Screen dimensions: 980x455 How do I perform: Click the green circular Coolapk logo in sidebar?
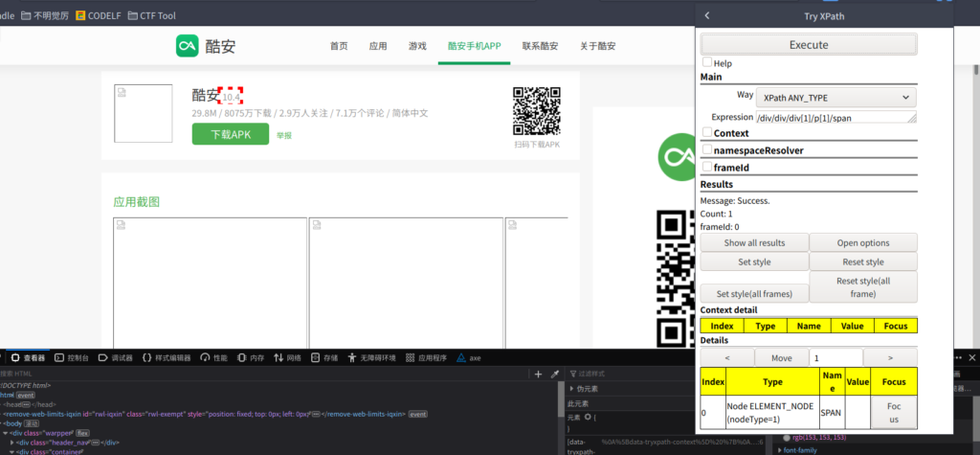coord(677,157)
